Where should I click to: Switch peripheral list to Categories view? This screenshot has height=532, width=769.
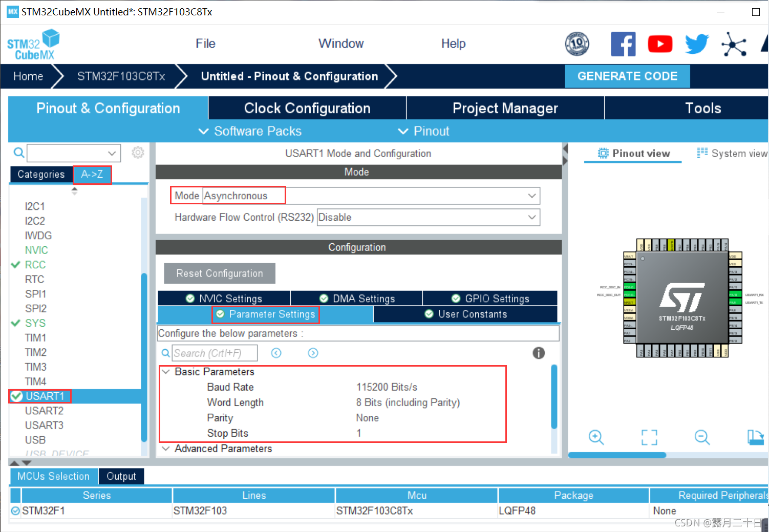click(x=41, y=174)
